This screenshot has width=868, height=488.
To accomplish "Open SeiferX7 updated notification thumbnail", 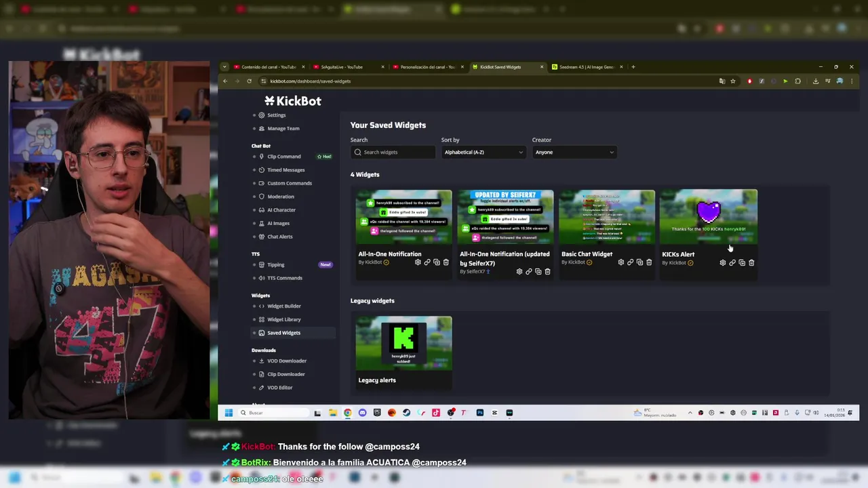I will tap(505, 217).
